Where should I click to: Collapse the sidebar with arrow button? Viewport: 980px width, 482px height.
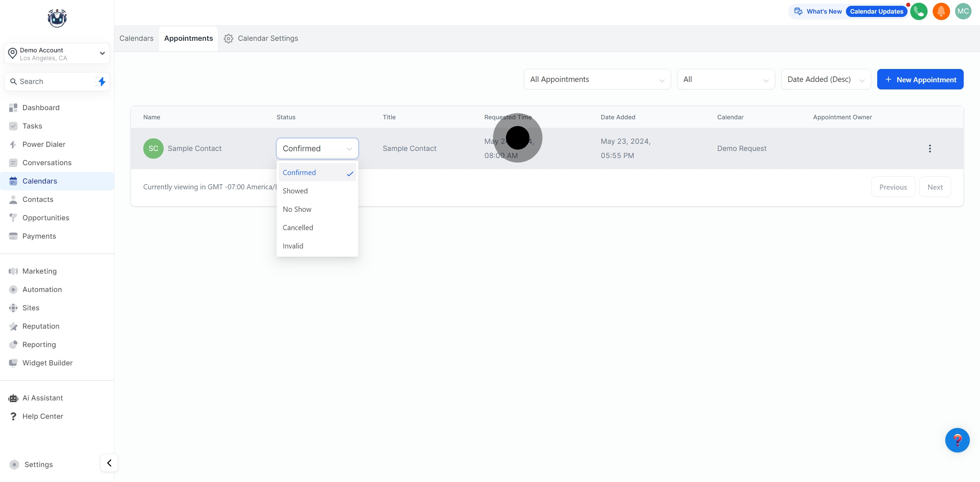click(x=109, y=463)
